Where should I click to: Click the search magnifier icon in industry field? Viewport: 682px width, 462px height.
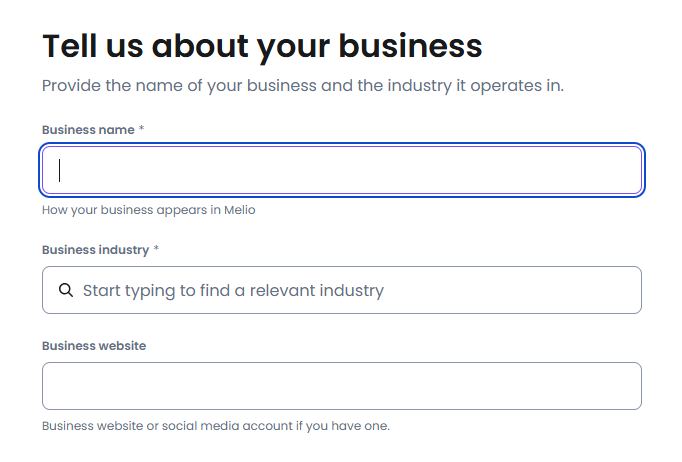point(66,291)
